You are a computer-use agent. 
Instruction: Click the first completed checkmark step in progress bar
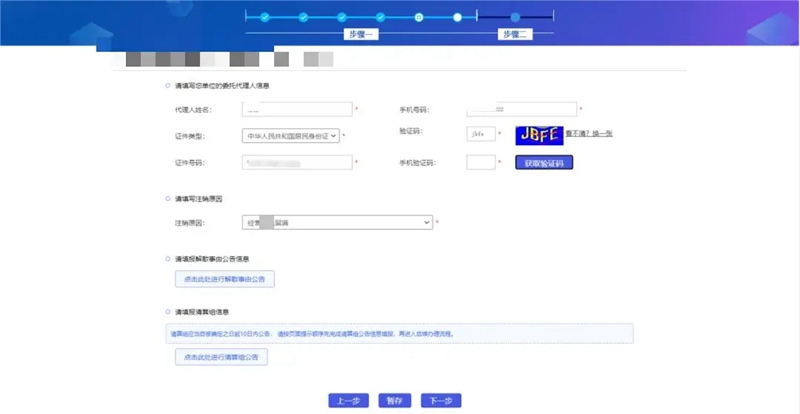(265, 17)
